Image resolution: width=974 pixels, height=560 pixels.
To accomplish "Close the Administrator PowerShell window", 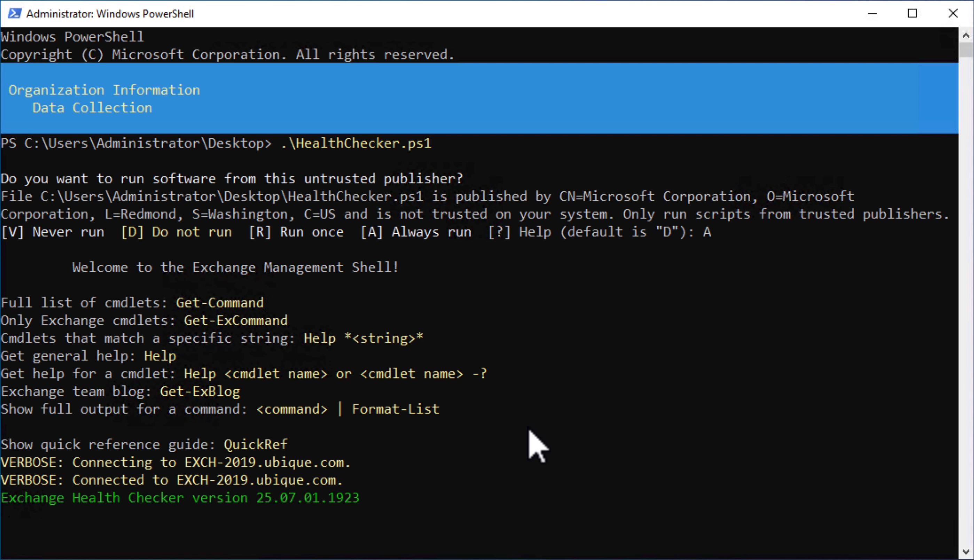I will click(953, 14).
